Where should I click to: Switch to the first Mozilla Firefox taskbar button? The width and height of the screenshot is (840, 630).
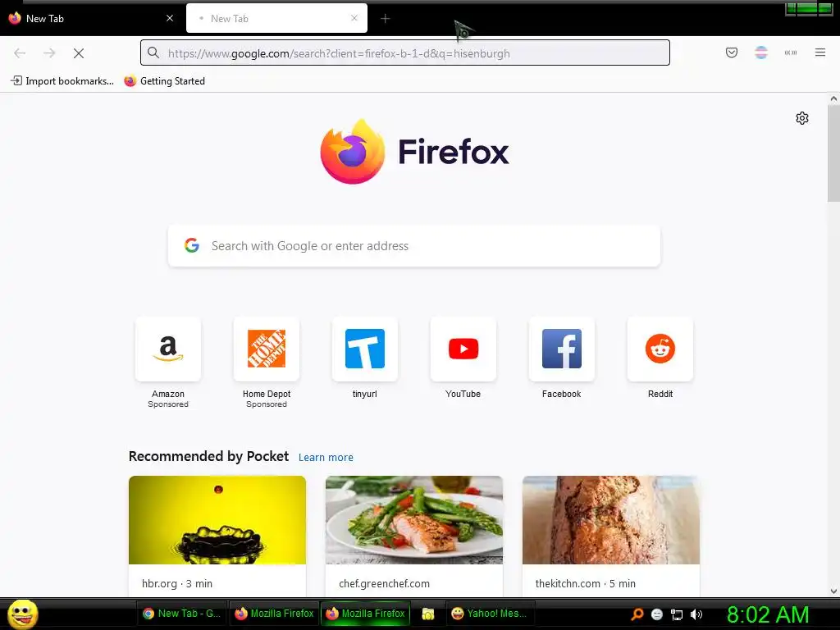coord(274,614)
